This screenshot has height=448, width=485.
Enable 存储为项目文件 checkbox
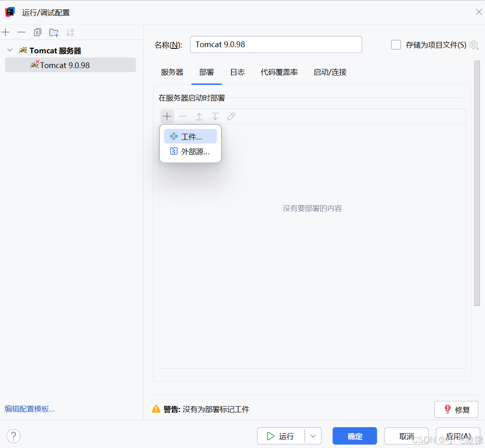pyautogui.click(x=396, y=45)
